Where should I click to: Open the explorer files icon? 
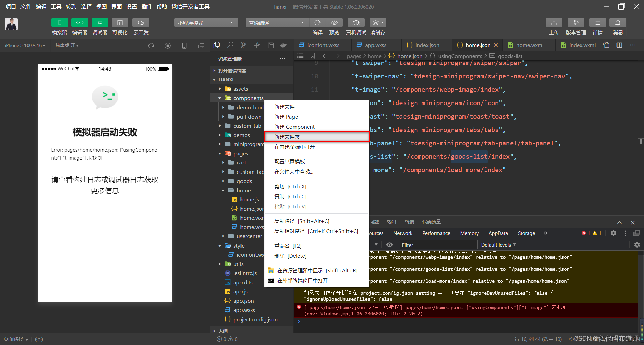point(217,45)
